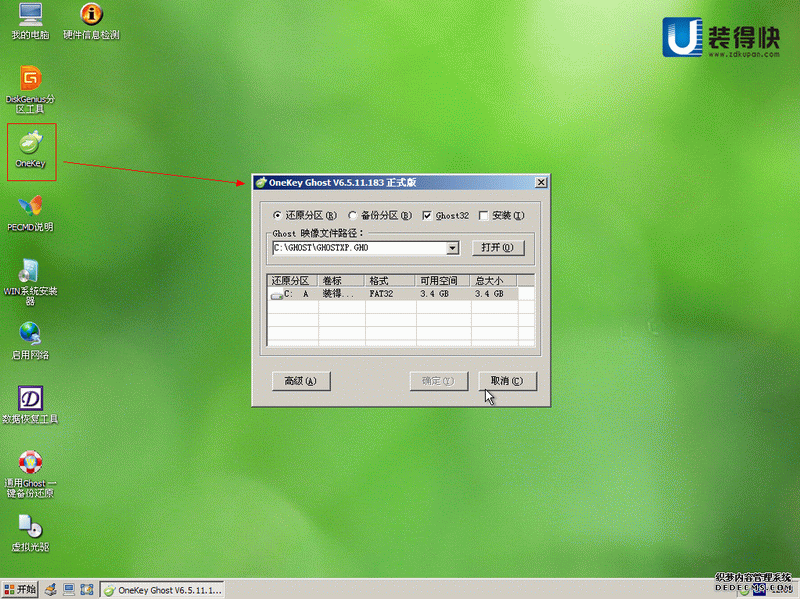
Task: Launch the WIN系统安装器 icon
Action: pyautogui.click(x=30, y=282)
